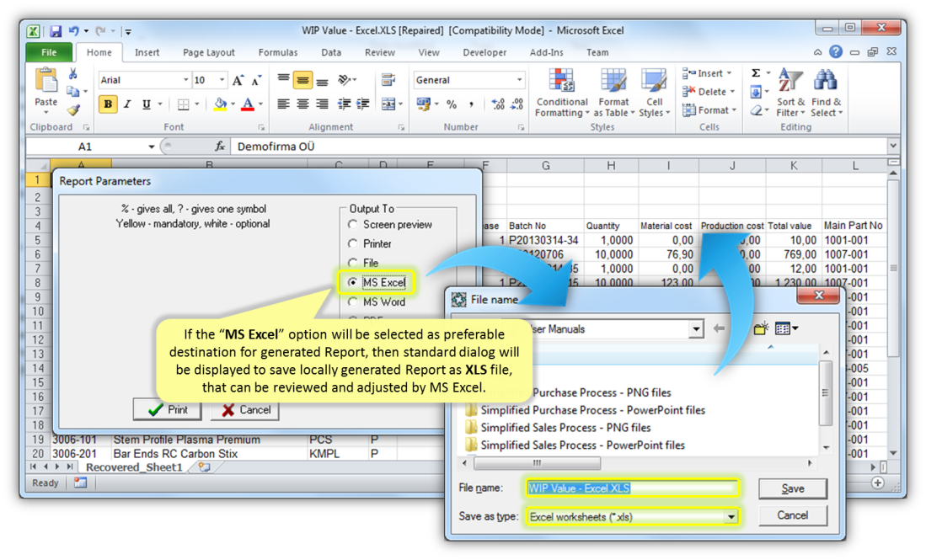Select MS Word output option
The height and width of the screenshot is (560, 926).
(352, 301)
